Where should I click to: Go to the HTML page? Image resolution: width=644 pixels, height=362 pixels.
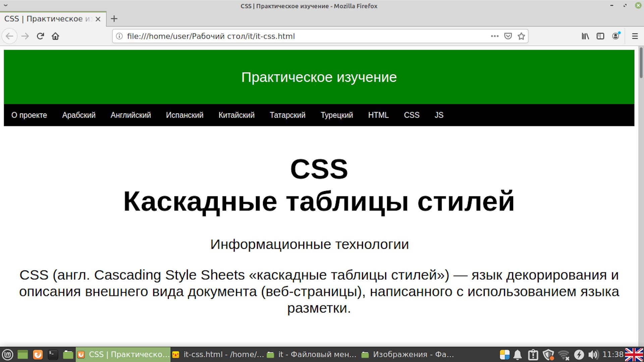point(378,115)
